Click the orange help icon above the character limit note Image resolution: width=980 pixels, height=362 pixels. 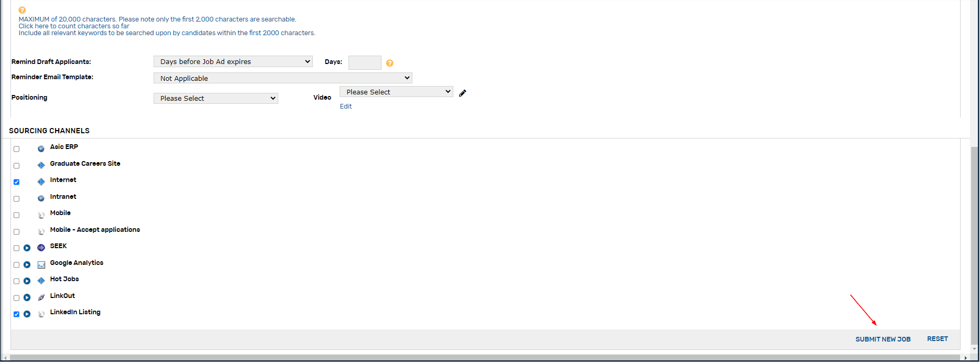pos(22,10)
